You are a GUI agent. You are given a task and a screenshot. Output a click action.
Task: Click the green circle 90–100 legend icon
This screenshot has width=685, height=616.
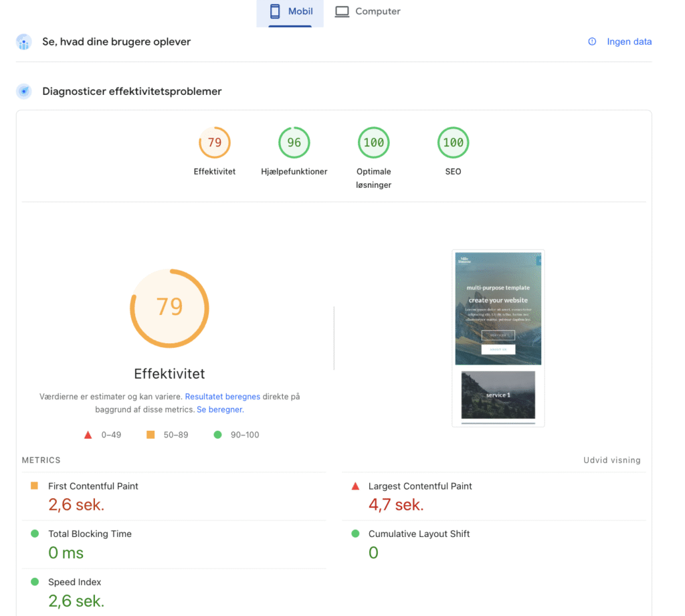[217, 435]
